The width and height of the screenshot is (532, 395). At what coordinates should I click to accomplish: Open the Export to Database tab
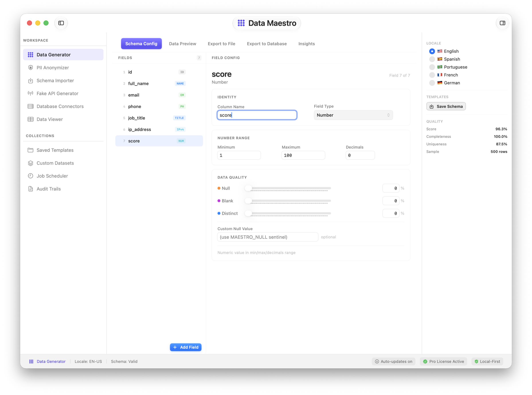click(x=267, y=44)
